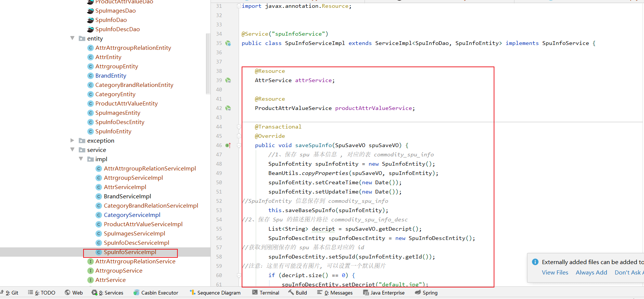The height and width of the screenshot is (299, 644).
Task: Select CategoryBrandRelationEntity in the tree
Action: (x=134, y=85)
